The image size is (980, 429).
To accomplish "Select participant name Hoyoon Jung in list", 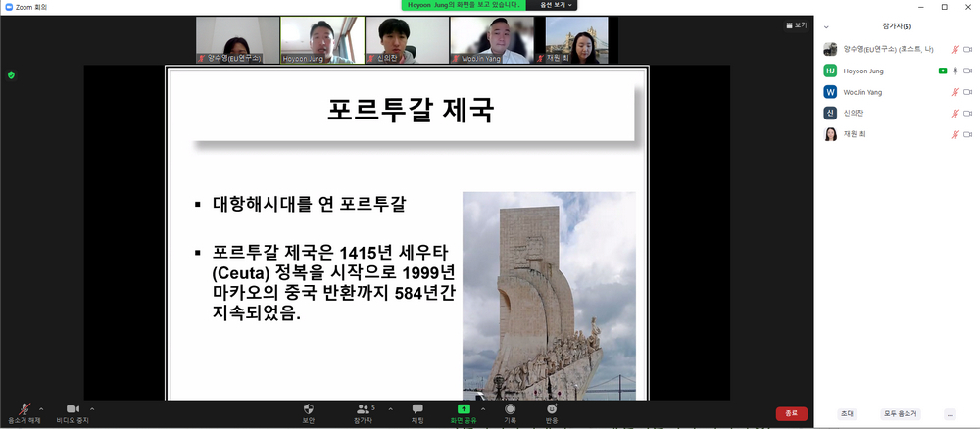I will (x=863, y=71).
